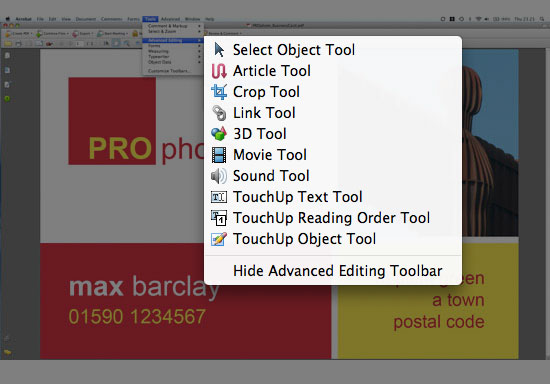Click the 'postal code' text on yellow card

(439, 322)
